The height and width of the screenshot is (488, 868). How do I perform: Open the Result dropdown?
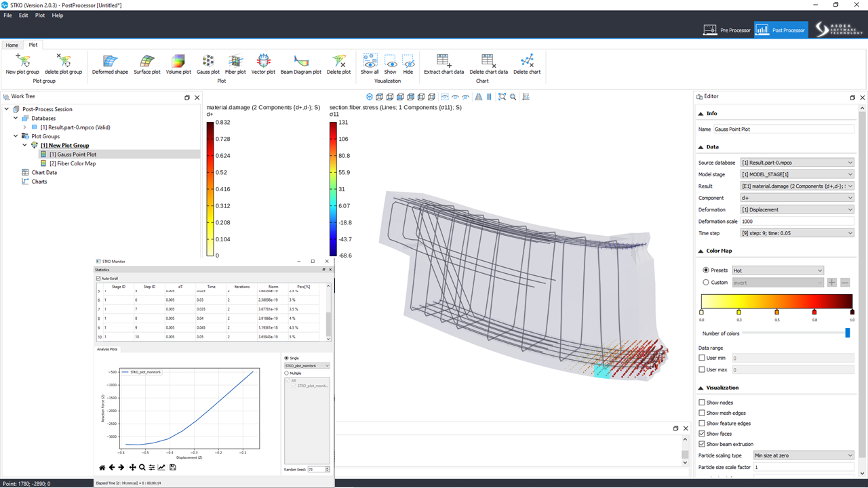pyautogui.click(x=797, y=186)
